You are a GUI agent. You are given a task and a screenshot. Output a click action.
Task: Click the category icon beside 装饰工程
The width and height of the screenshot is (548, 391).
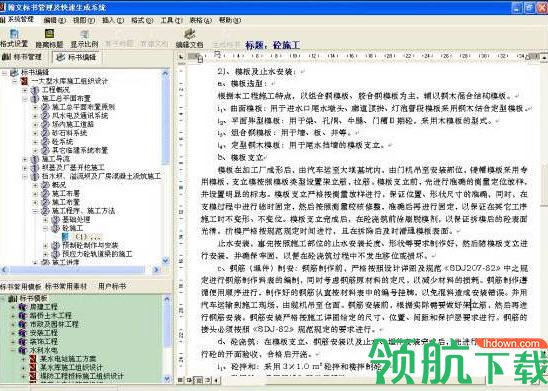[23, 341]
